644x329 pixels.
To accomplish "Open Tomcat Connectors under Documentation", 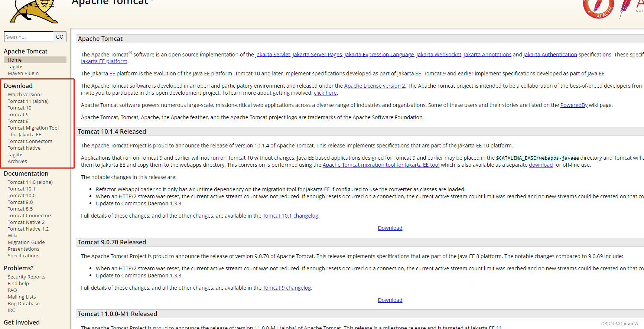I will tap(30, 215).
